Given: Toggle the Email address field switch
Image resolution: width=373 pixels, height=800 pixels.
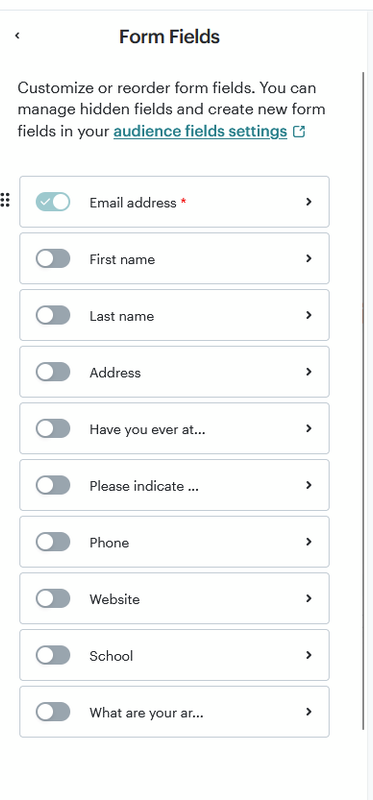Looking at the screenshot, I should tap(53, 202).
